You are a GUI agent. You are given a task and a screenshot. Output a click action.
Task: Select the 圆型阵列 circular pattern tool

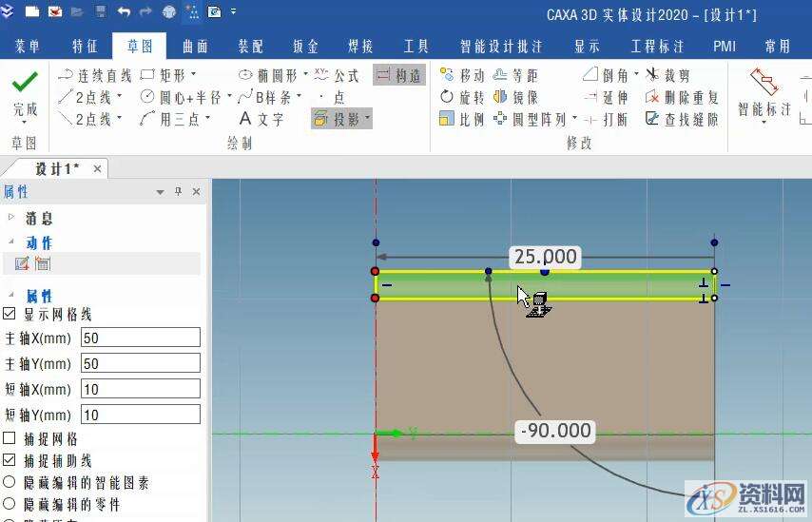pyautogui.click(x=530, y=120)
